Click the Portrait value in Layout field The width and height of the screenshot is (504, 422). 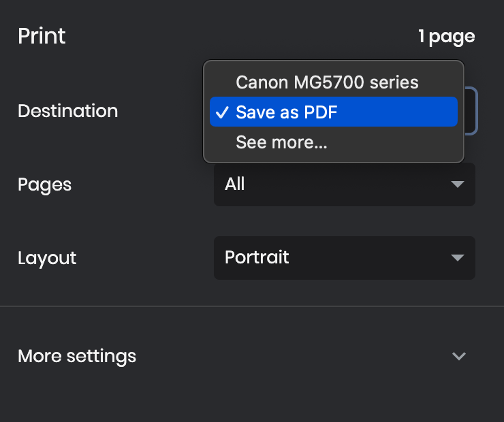click(257, 257)
